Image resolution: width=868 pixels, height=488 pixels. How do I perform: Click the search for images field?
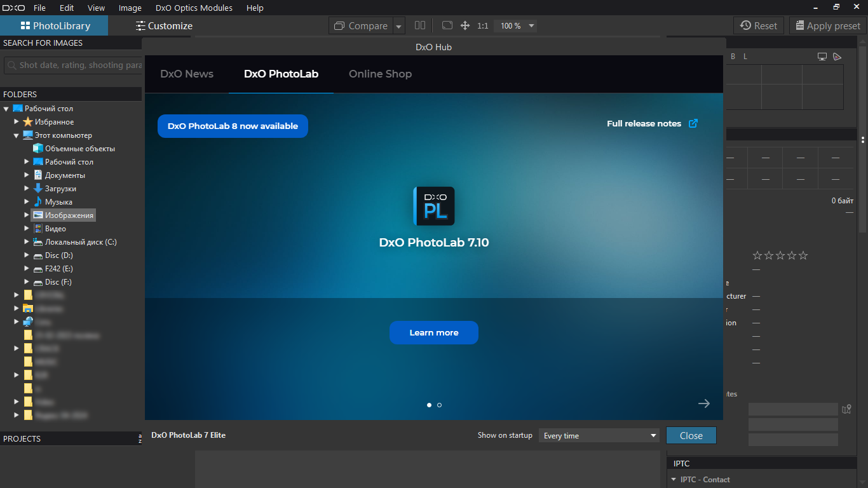73,65
